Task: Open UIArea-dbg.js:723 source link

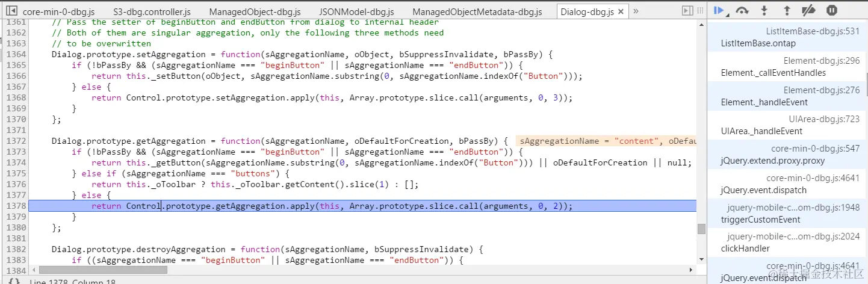Action: click(824, 119)
